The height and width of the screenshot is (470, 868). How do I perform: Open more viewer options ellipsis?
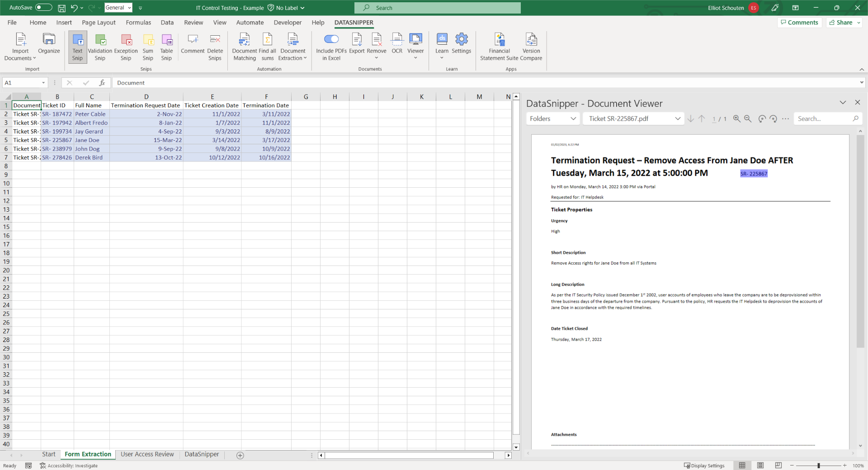point(786,119)
